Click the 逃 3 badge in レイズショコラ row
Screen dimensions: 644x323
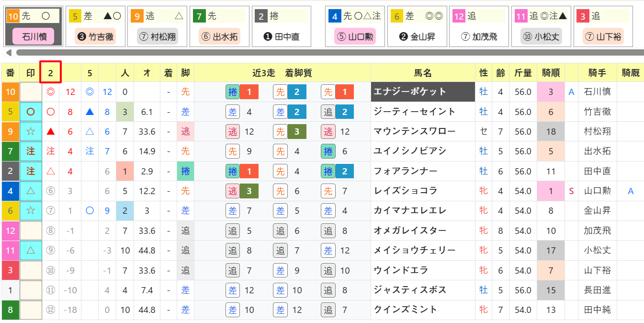[242, 191]
